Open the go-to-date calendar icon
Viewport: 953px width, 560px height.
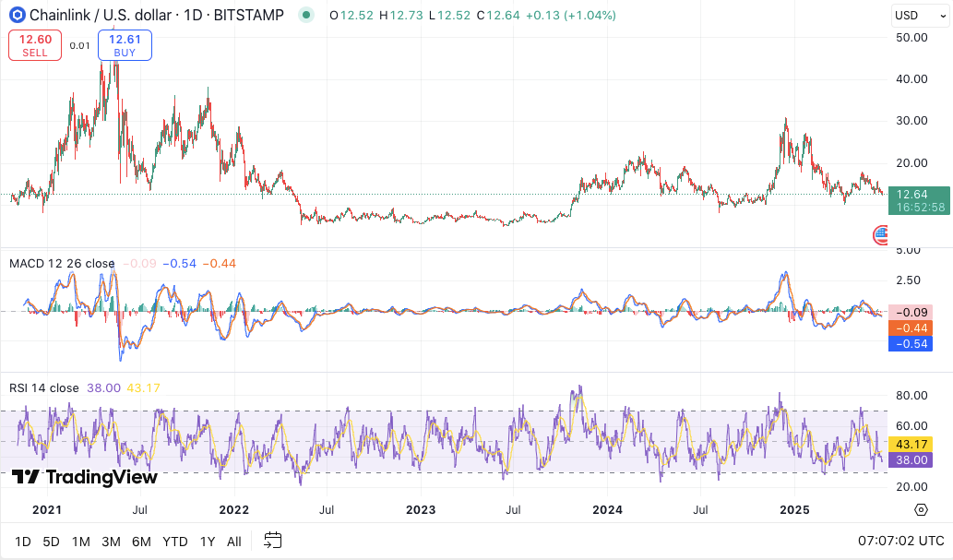pos(273,541)
